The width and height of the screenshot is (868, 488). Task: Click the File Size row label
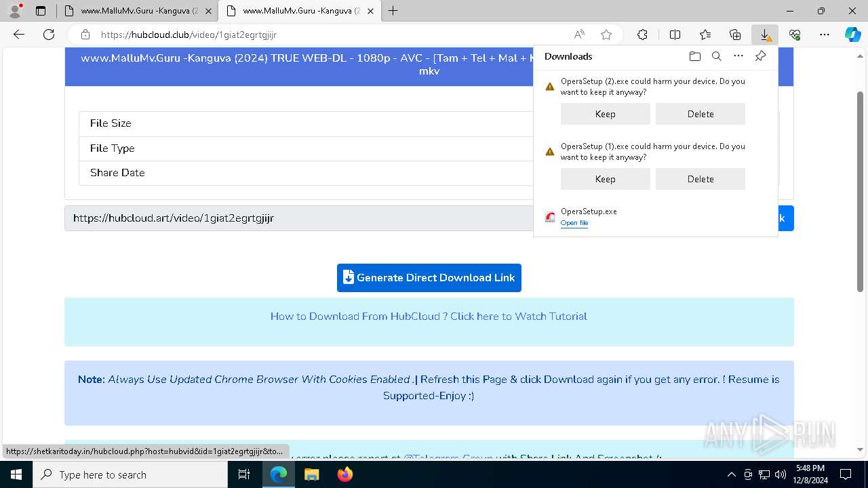click(x=111, y=123)
